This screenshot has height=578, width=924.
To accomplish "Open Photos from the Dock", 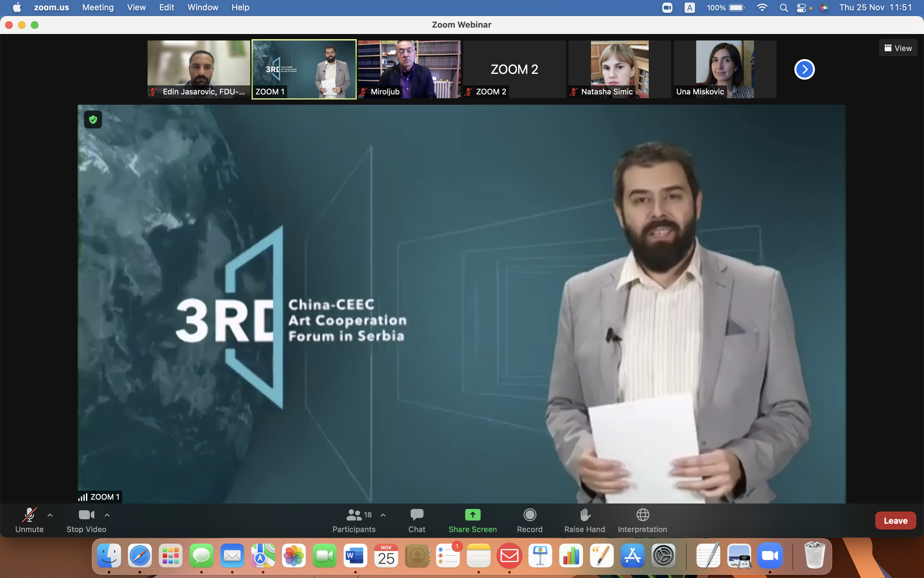I will tap(294, 556).
